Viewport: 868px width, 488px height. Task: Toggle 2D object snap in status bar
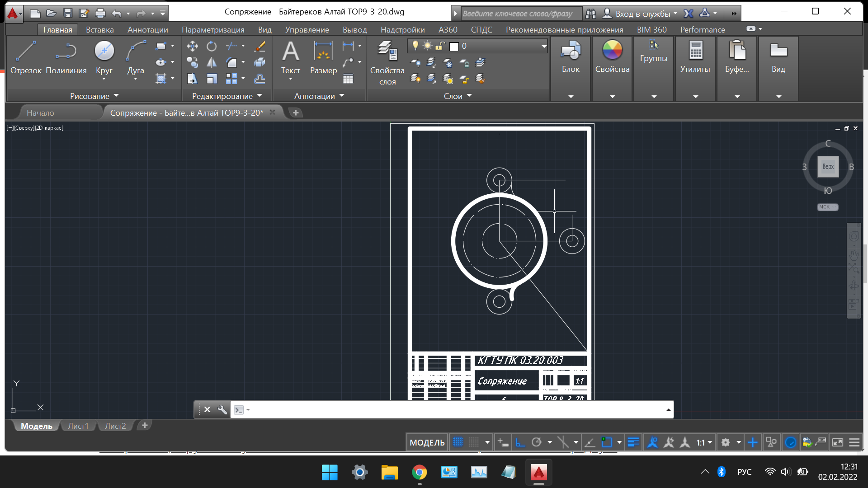[607, 442]
